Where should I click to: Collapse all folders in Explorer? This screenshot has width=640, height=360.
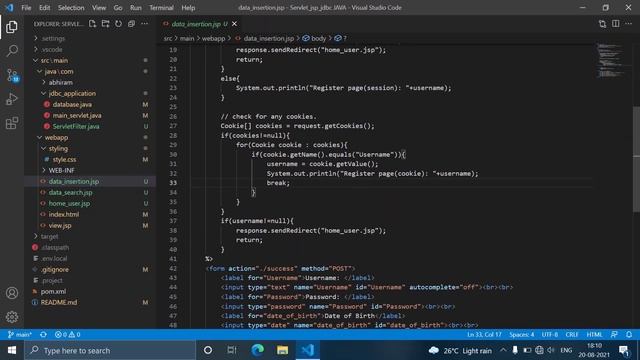131,24
